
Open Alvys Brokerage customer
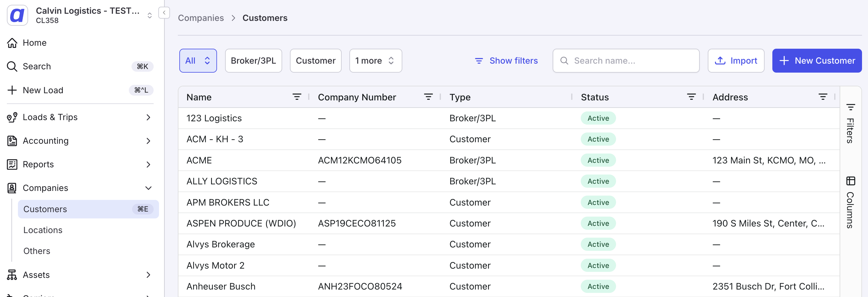click(509, 244)
